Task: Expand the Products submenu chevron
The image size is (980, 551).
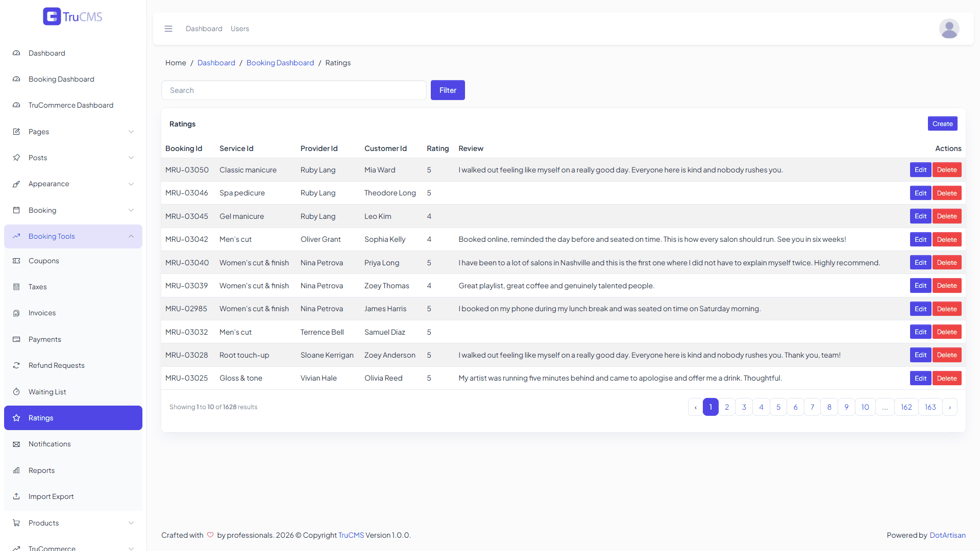Action: click(131, 523)
